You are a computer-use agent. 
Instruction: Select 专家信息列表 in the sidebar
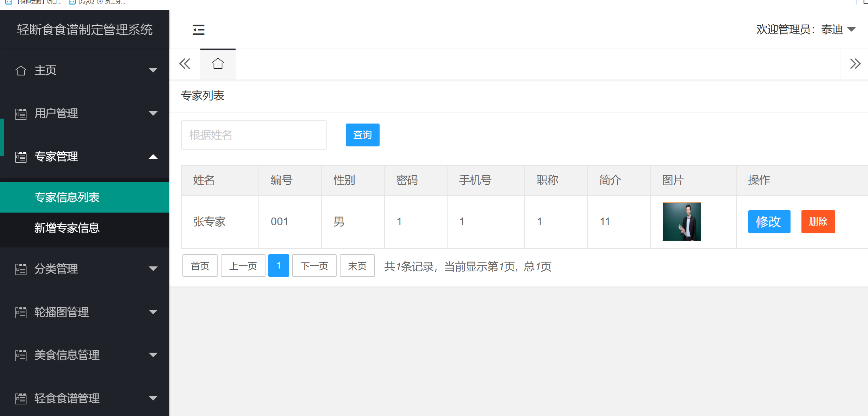point(67,197)
